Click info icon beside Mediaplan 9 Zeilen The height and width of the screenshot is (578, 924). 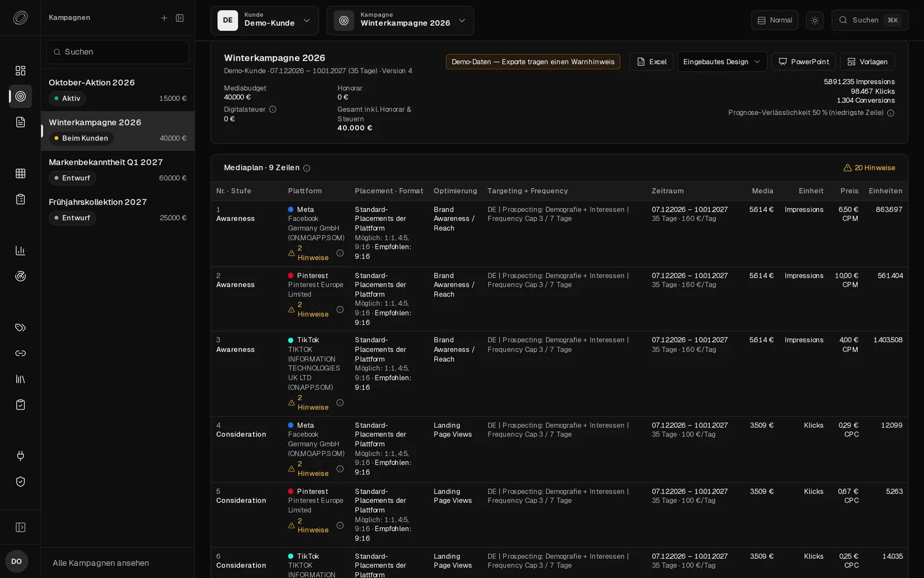[x=307, y=168]
